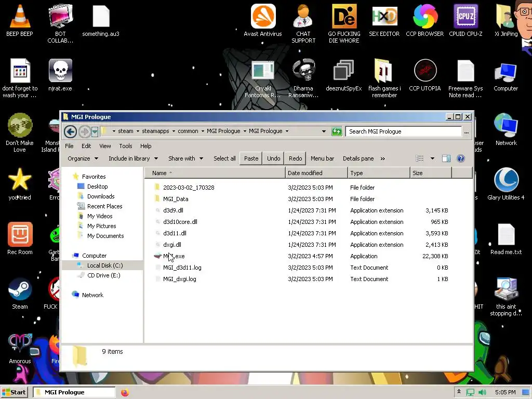Open the BOT COLLAB desktop icon
Image resolution: width=532 pixels, height=399 pixels.
60,23
